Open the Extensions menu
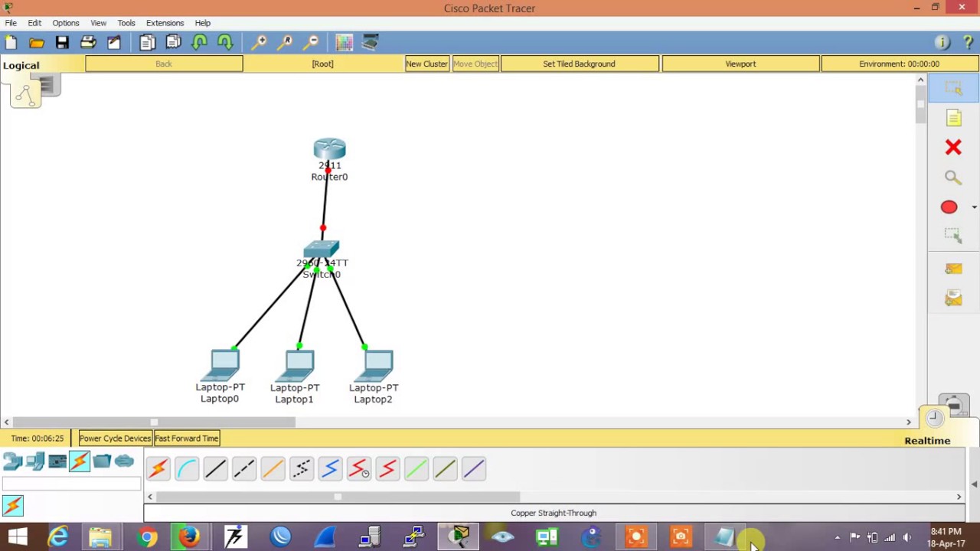 click(165, 23)
